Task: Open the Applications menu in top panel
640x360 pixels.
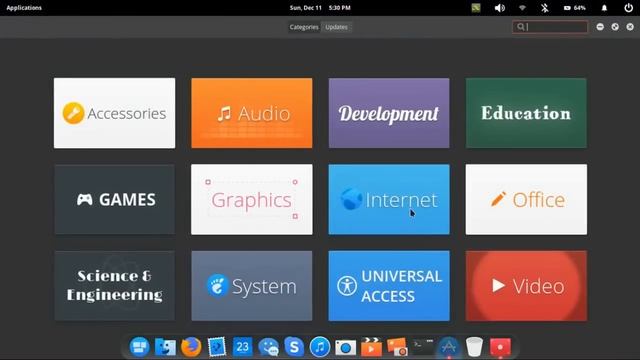Action: 24,8
